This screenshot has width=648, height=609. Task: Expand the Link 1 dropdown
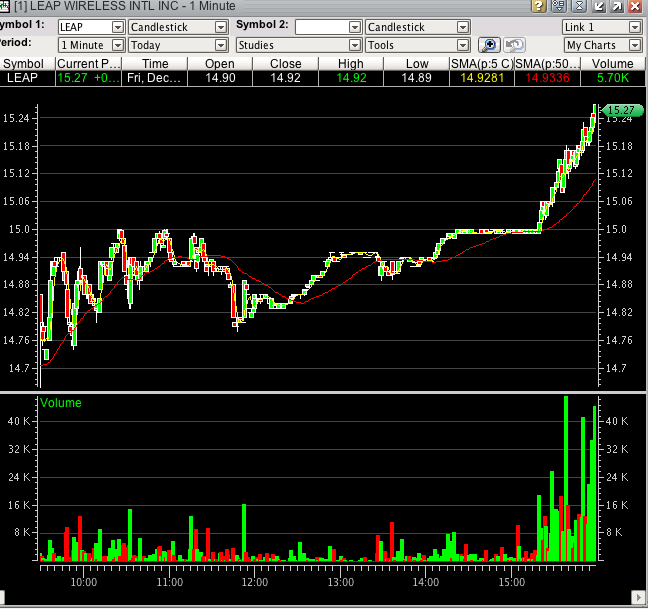point(634,27)
